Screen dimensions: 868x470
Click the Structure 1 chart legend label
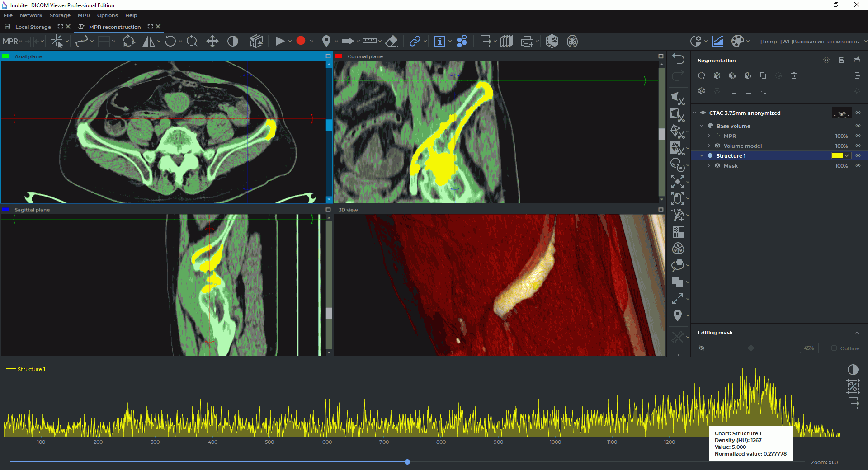click(31, 369)
